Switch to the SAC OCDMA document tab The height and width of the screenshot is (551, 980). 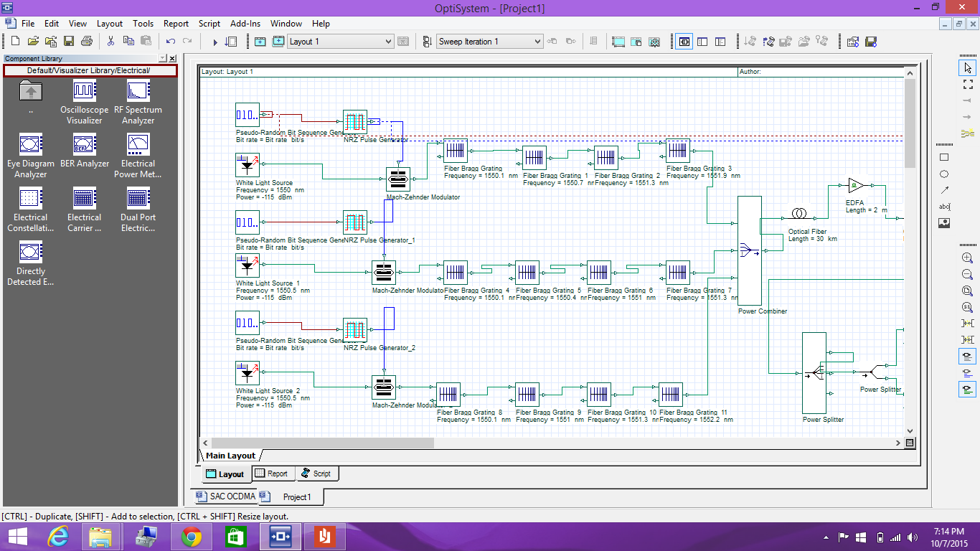(x=225, y=496)
